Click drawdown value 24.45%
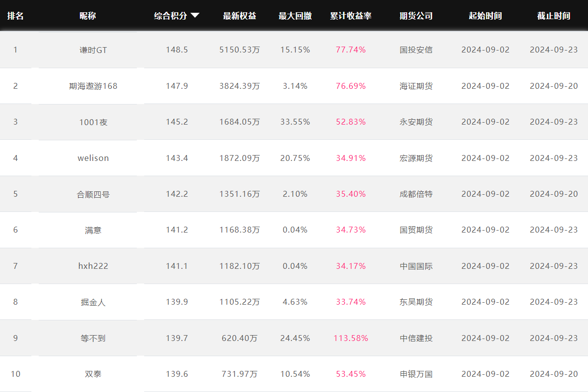This screenshot has height=392, width=588. (295, 338)
